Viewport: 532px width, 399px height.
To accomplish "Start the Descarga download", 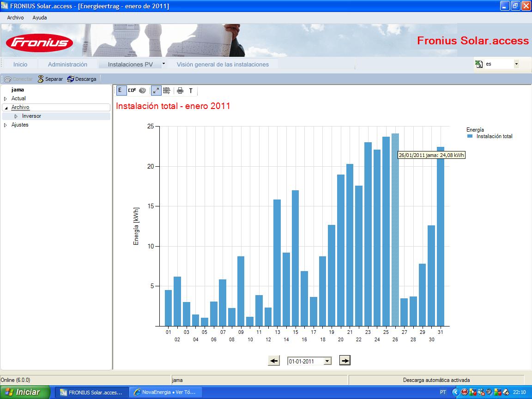I will point(82,79).
